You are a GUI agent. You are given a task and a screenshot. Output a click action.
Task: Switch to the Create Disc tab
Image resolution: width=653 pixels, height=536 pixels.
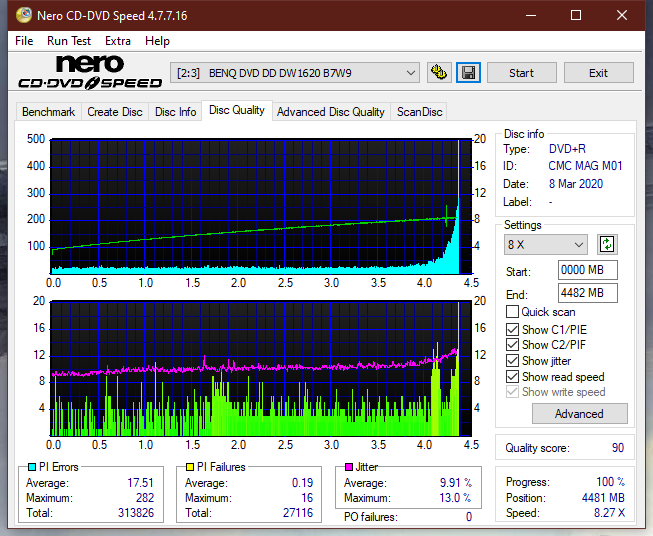pyautogui.click(x=115, y=112)
